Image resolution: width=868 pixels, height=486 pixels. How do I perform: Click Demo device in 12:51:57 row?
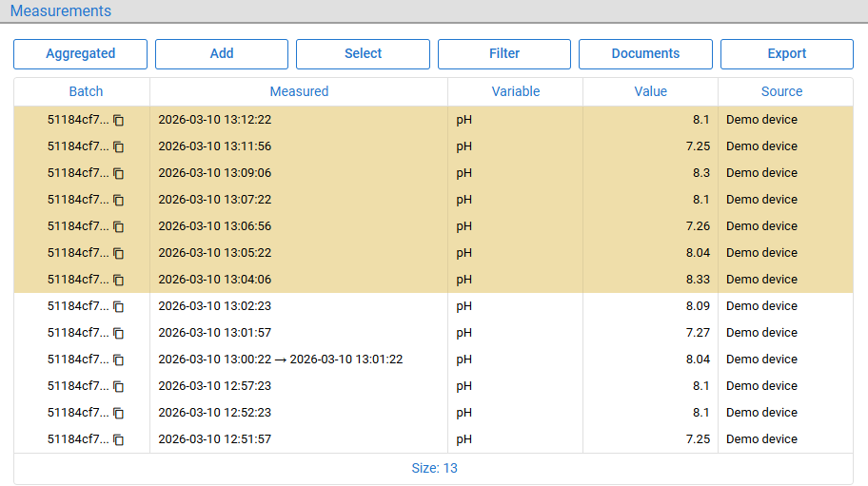pos(761,439)
